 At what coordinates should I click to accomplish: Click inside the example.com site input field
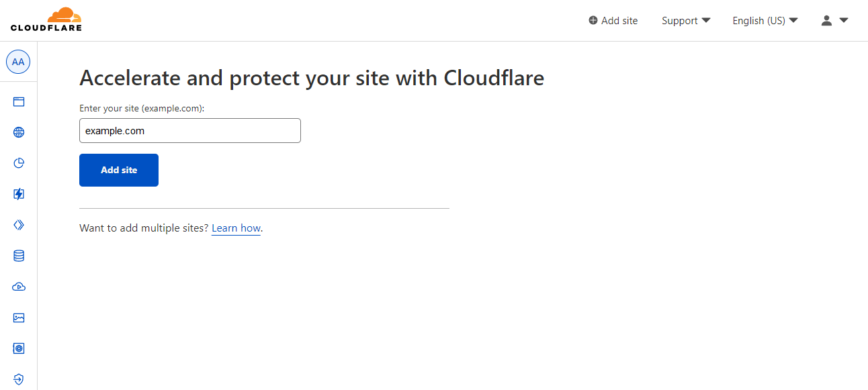189,130
